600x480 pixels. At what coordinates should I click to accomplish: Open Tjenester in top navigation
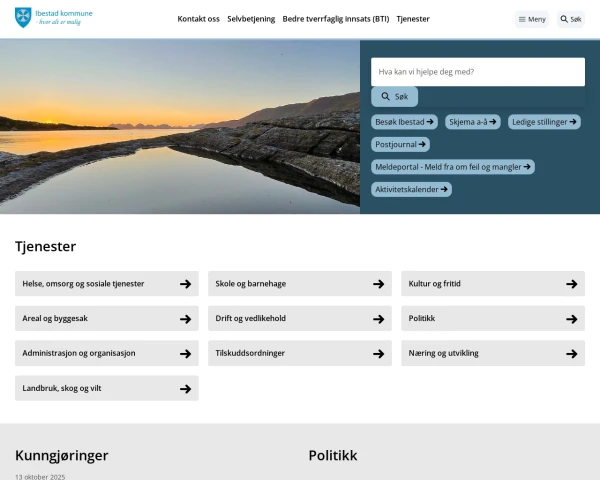pyautogui.click(x=413, y=19)
